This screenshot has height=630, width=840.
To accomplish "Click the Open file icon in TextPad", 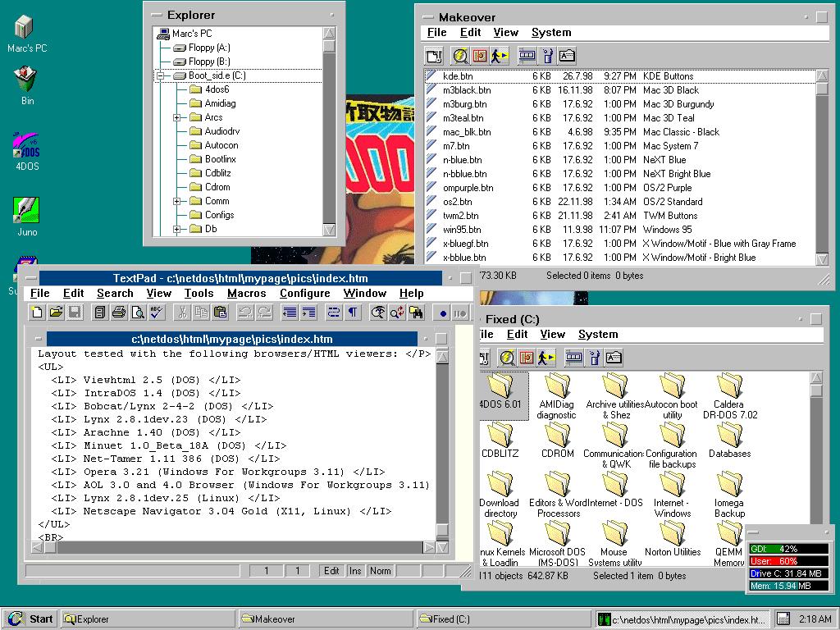I will (56, 313).
